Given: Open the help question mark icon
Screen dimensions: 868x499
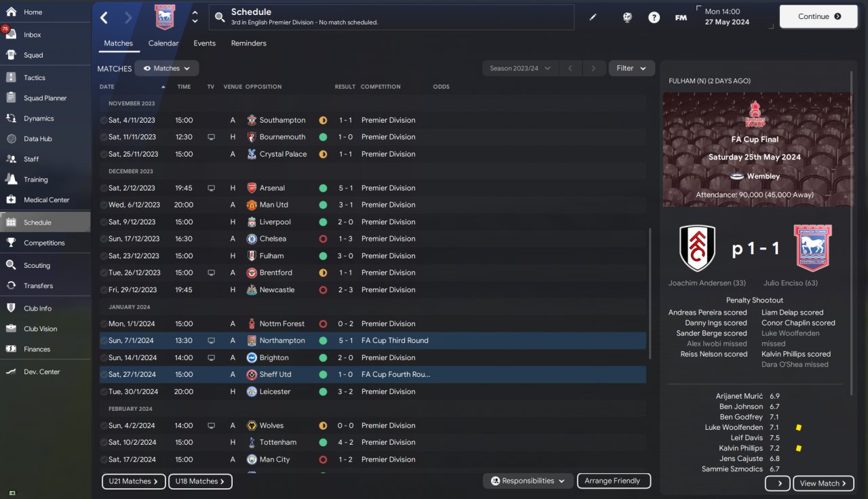Looking at the screenshot, I should pos(654,18).
